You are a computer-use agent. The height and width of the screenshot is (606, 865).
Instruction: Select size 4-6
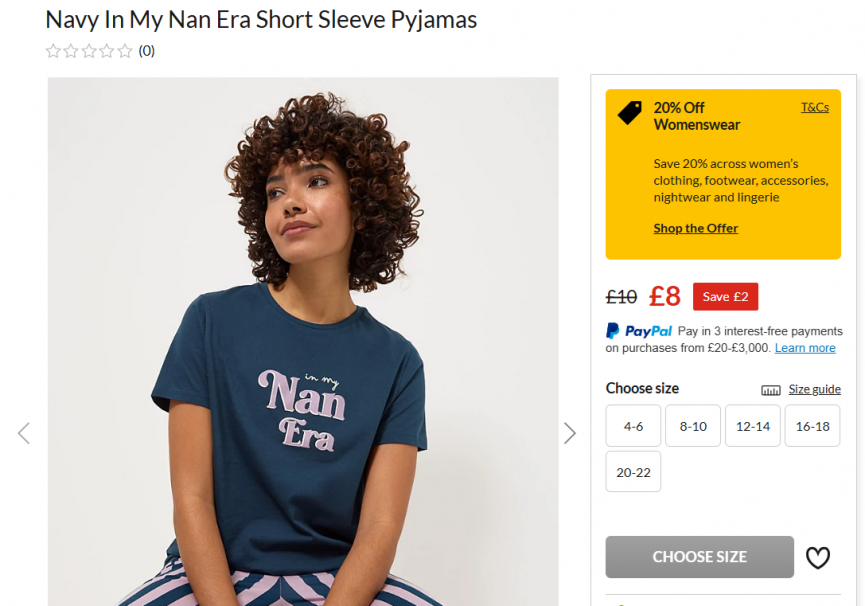633,426
